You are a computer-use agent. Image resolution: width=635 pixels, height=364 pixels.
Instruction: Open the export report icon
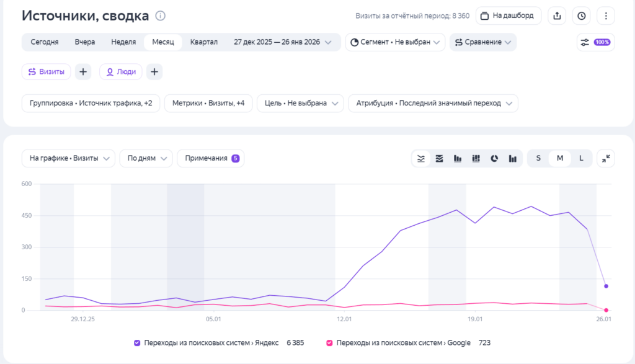(x=557, y=16)
